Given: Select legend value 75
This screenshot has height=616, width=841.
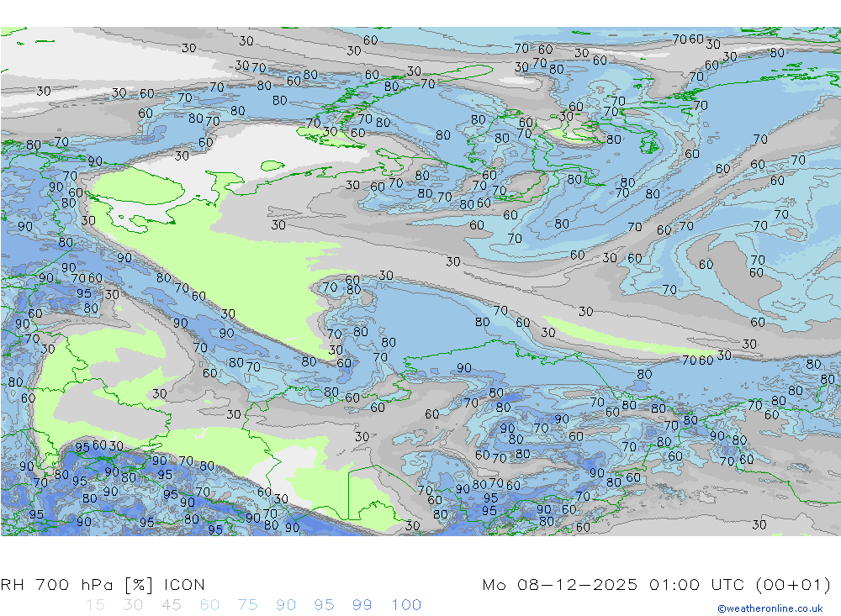Looking at the screenshot, I should (247, 605).
